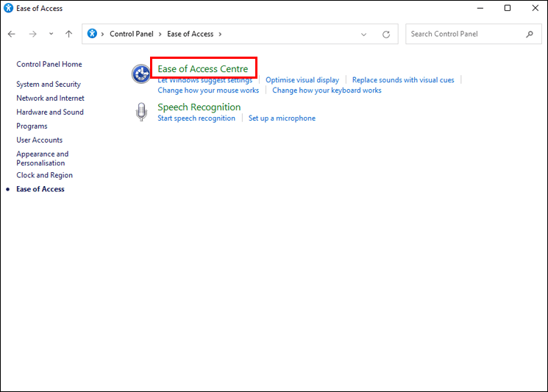Image resolution: width=548 pixels, height=392 pixels.
Task: Select Replace sounds with visual cues
Action: [403, 80]
